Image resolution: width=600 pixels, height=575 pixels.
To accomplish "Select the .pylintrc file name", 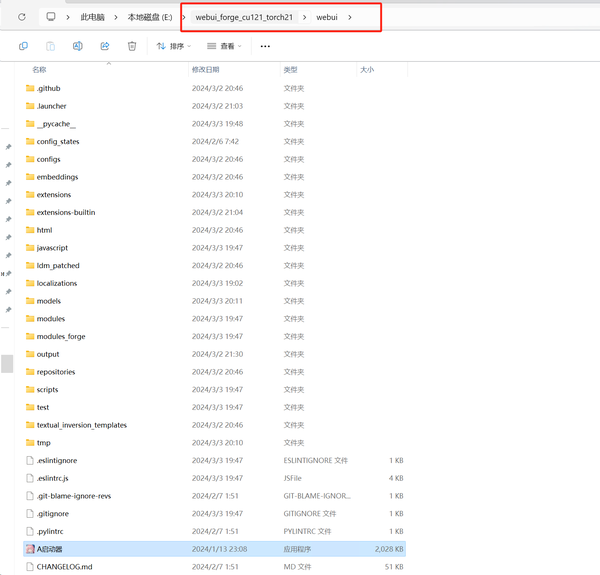I will coord(50,531).
